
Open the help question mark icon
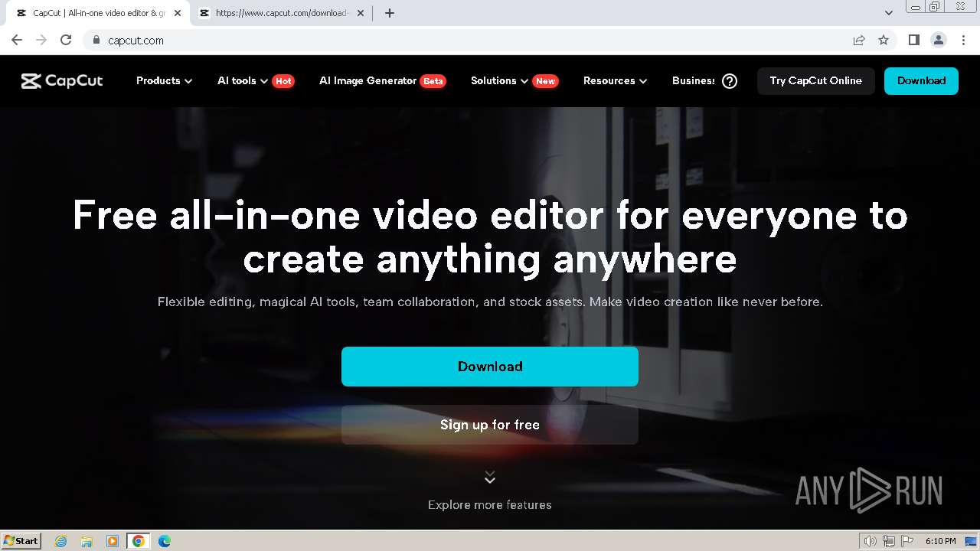click(730, 81)
